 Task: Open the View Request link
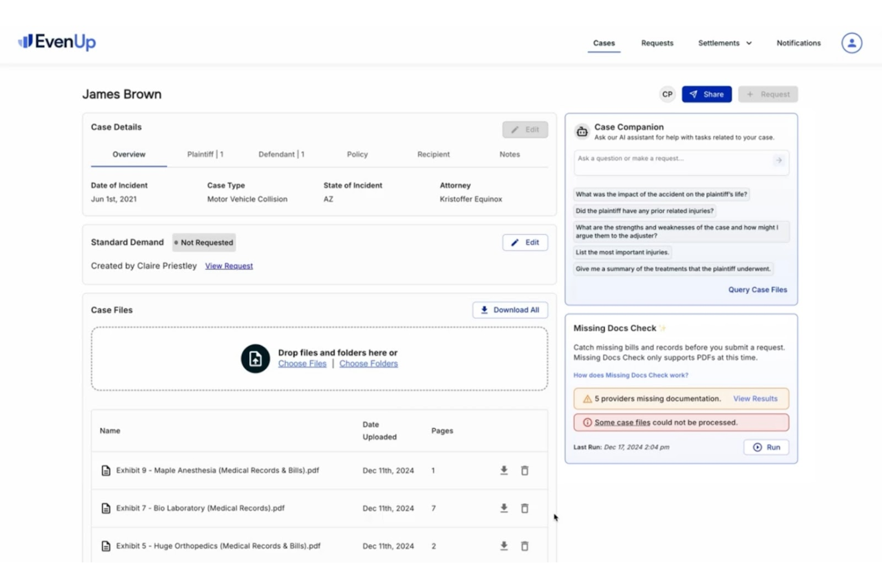(229, 266)
